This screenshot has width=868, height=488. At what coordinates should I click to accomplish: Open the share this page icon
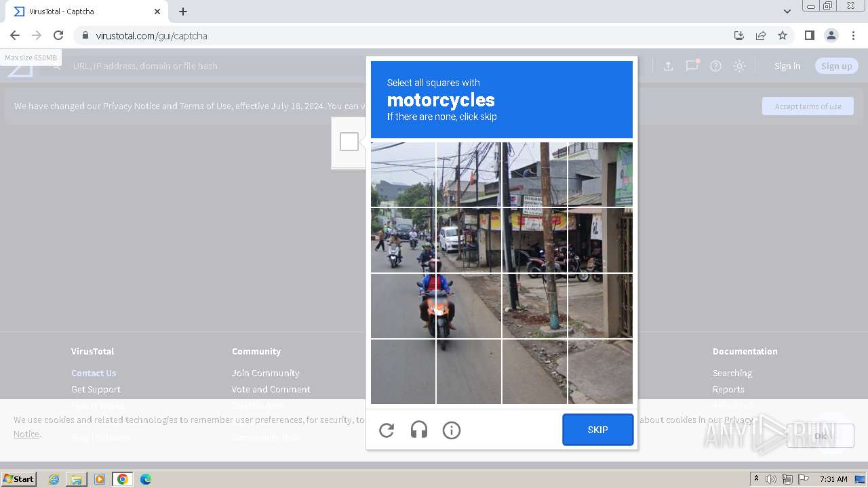pyautogui.click(x=761, y=35)
